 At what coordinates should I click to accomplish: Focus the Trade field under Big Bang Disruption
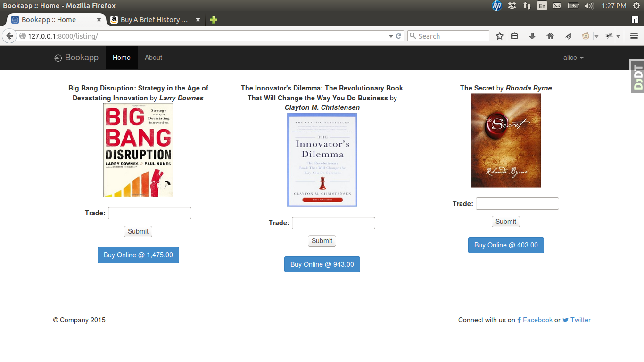point(149,213)
